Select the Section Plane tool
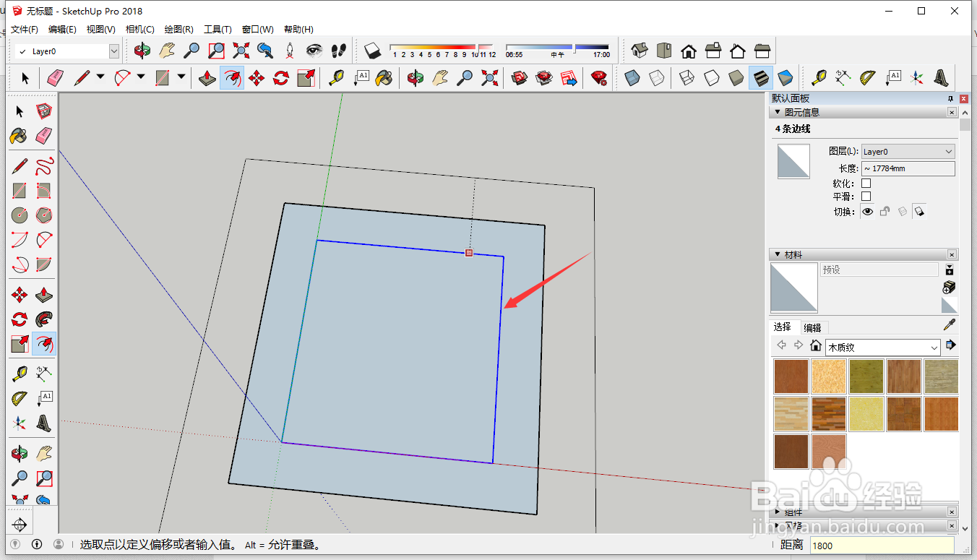Viewport: 977px width, 560px height. 20,525
